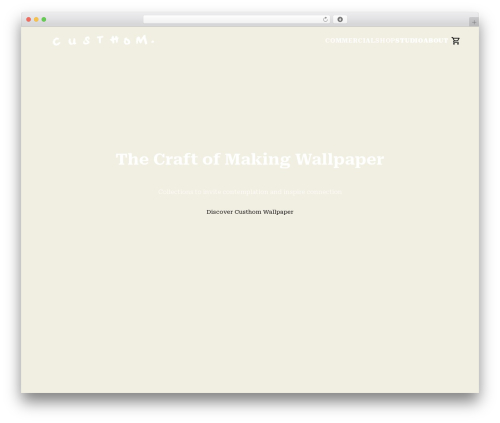The width and height of the screenshot is (500, 423).
Task: Reload the page using the refresh icon
Action: [325, 20]
